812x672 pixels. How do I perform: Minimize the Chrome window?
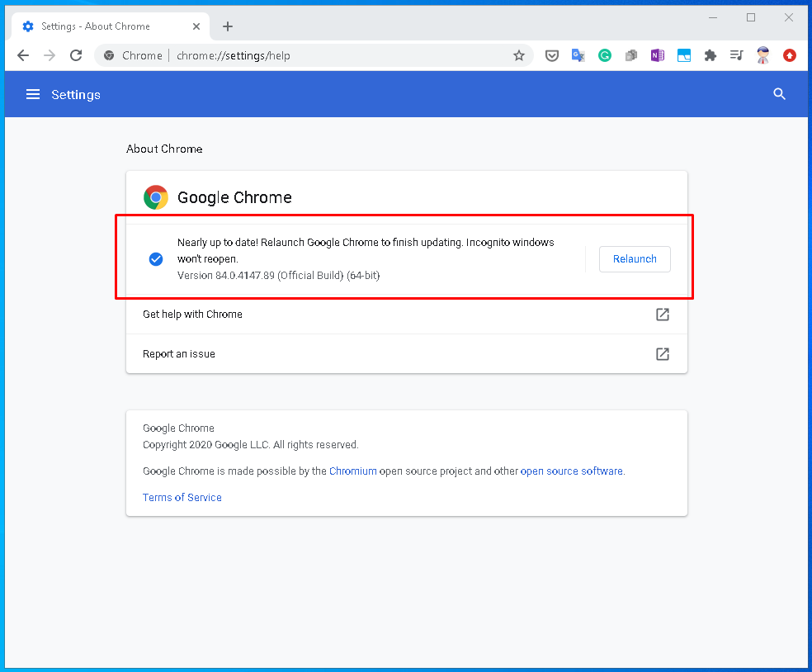713,17
